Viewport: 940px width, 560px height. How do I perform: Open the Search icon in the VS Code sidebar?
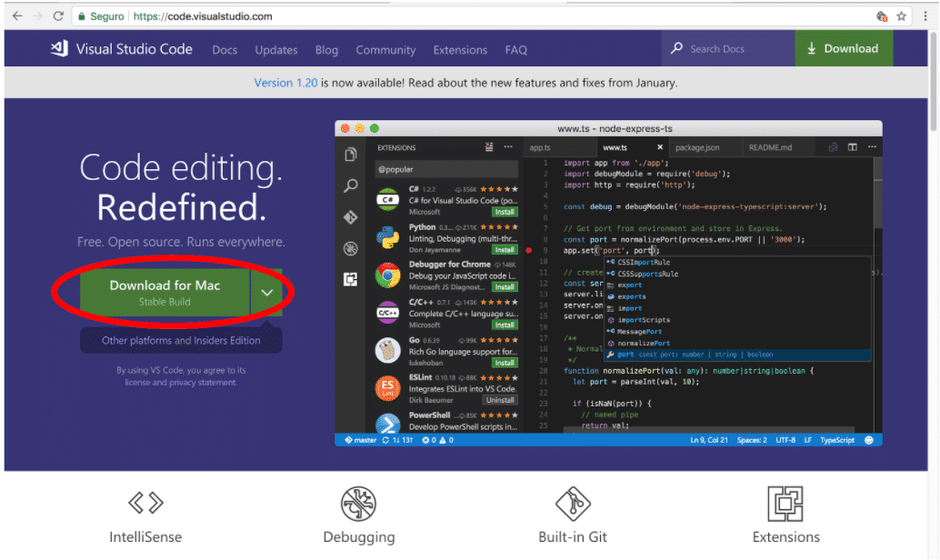pos(351,185)
